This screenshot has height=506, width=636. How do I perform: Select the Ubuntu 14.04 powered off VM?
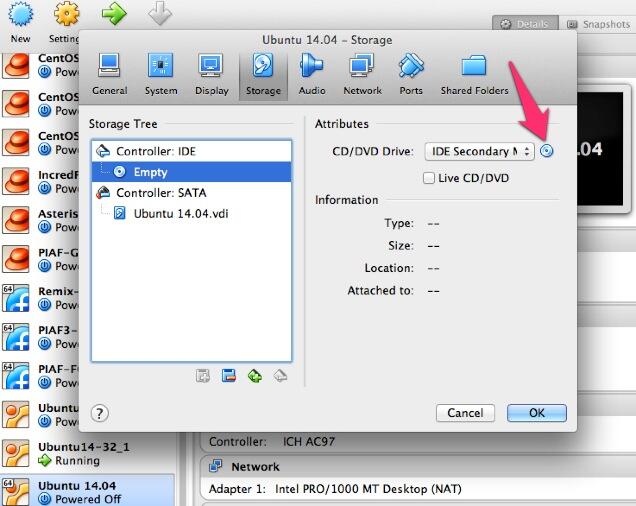pos(87,492)
